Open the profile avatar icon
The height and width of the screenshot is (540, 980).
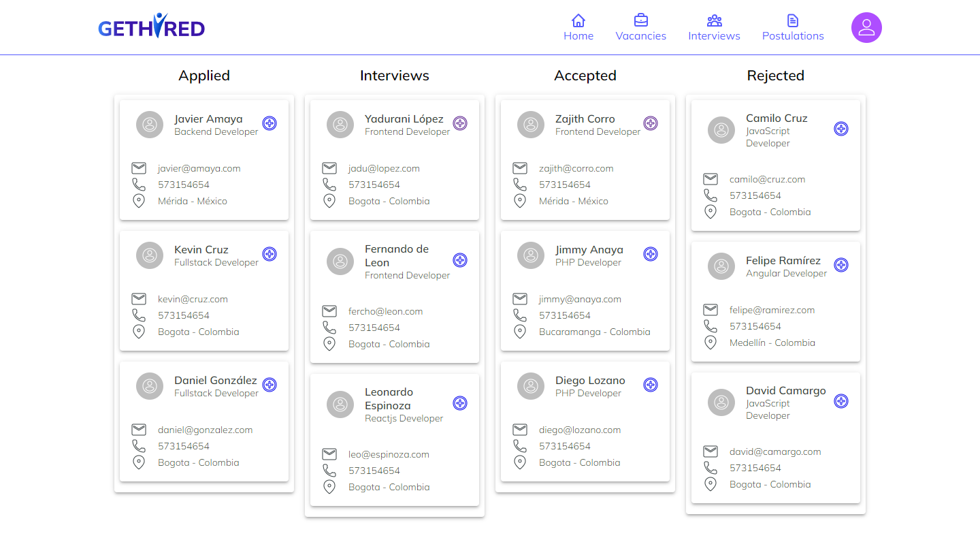pos(866,27)
